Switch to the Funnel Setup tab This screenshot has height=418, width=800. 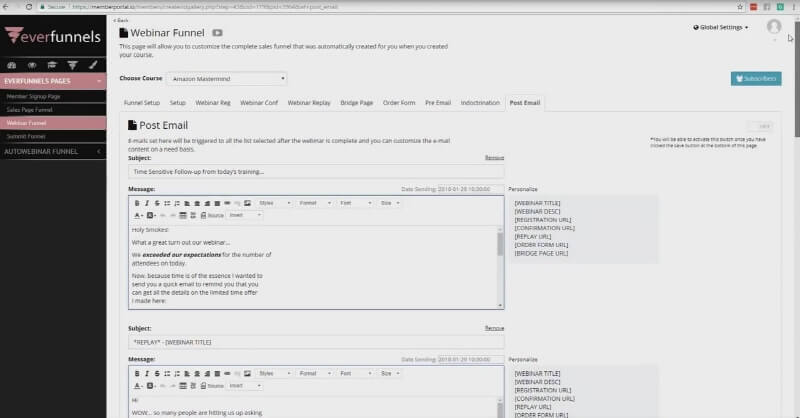tap(142, 103)
